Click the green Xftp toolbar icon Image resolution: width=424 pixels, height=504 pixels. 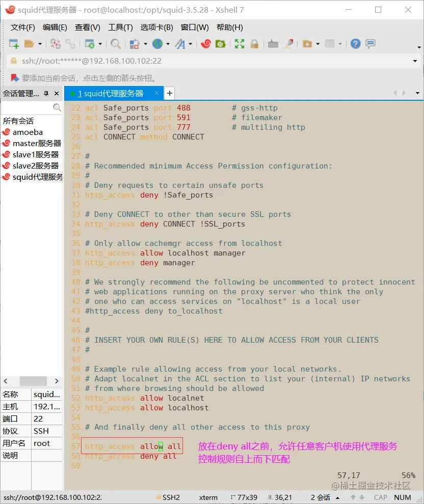coord(220,44)
